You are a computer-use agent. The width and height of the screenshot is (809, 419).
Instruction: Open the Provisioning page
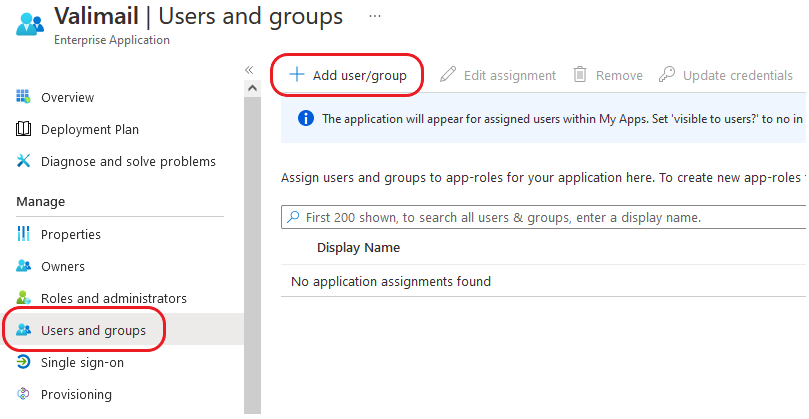click(x=76, y=395)
